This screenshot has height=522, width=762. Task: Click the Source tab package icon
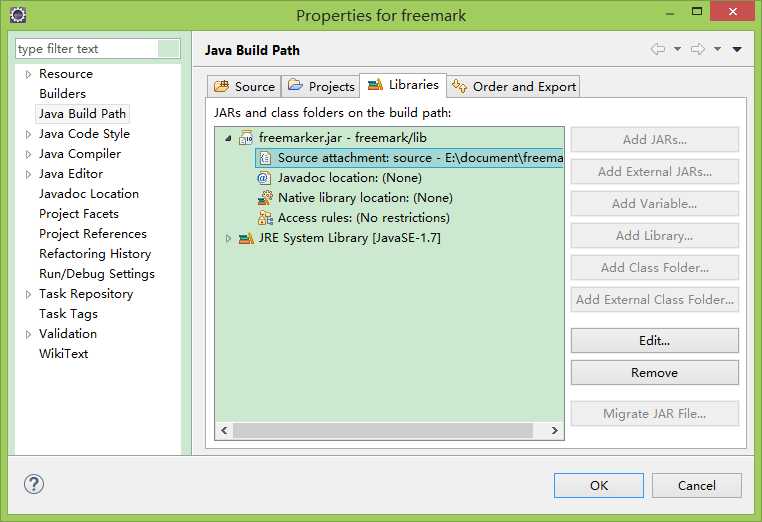(x=221, y=87)
